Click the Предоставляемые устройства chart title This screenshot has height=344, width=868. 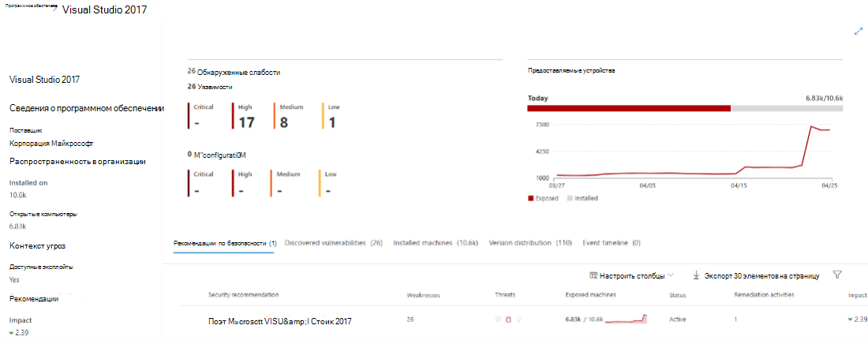click(x=571, y=71)
